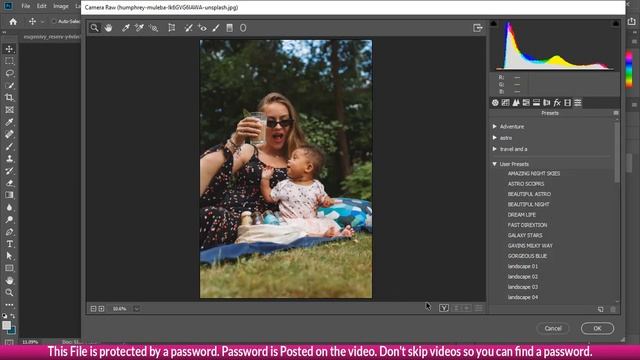Open the Detail panel tab icon
This screenshot has height=360, width=640.
click(516, 103)
